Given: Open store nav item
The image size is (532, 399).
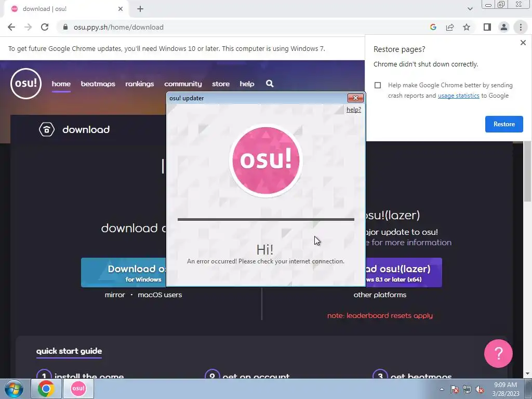Looking at the screenshot, I should coord(221,84).
